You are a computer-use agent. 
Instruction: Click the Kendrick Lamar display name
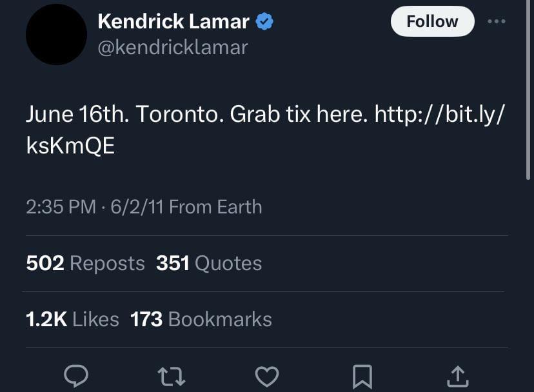pyautogui.click(x=173, y=21)
